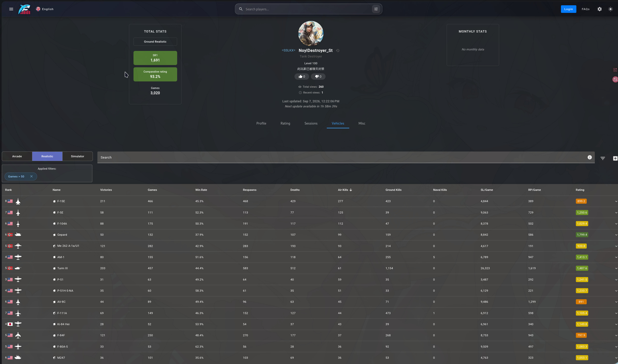This screenshot has width=618, height=364.
Task: Click the thumbs up like button
Action: coord(302,77)
